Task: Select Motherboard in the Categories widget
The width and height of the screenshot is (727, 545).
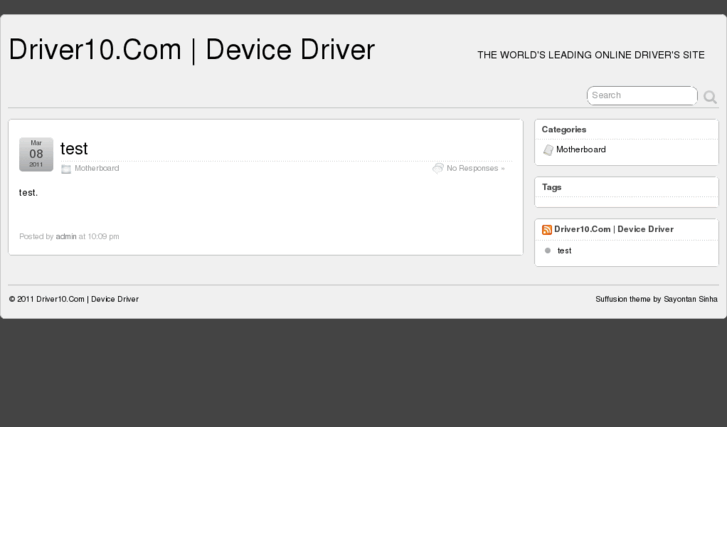Action: [580, 149]
